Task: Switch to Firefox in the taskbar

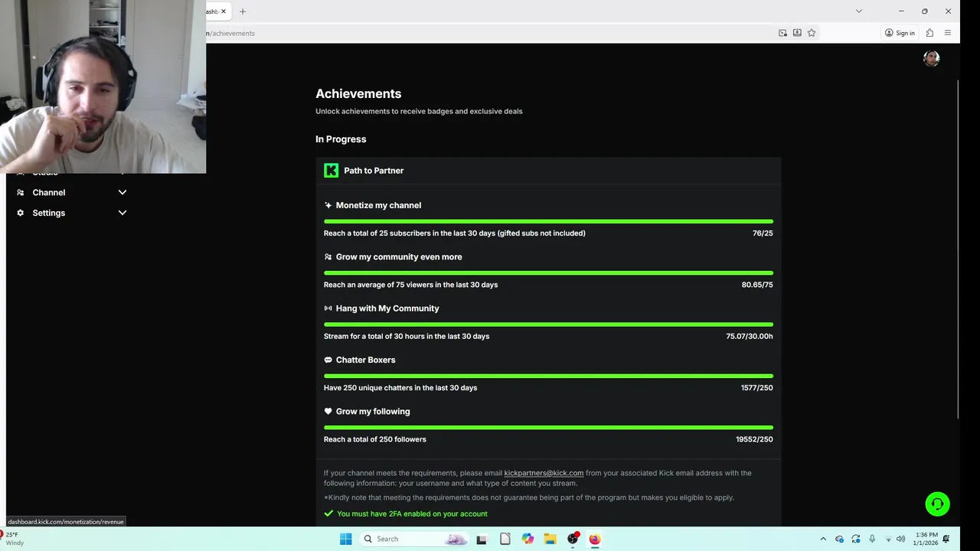Action: (x=595, y=539)
